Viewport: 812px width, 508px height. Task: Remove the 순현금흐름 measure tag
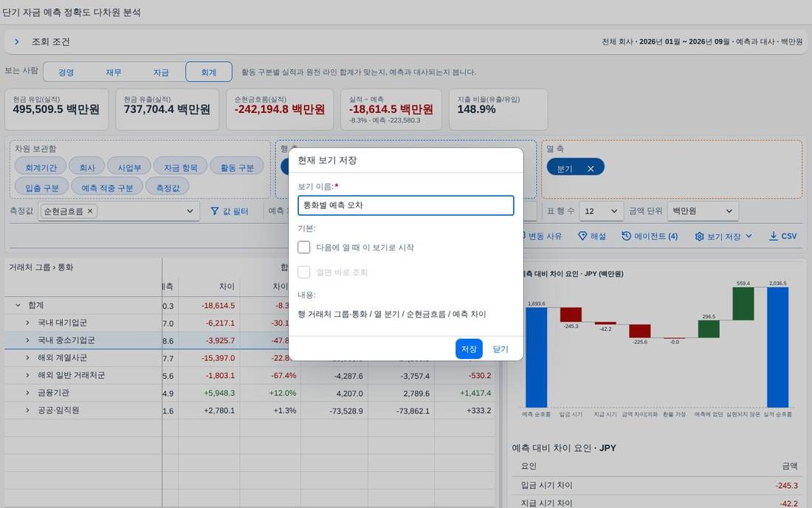[90, 210]
